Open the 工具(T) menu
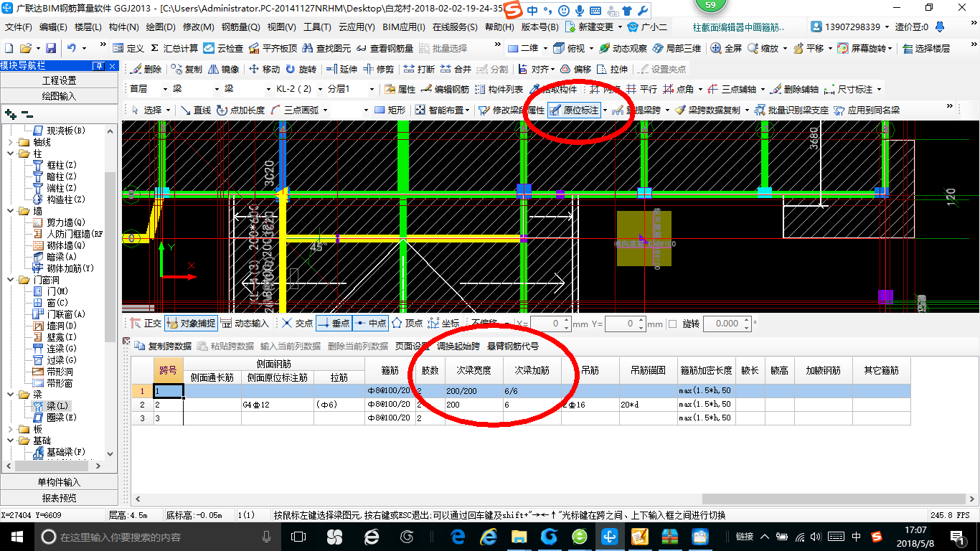The image size is (980, 551). 317,27
